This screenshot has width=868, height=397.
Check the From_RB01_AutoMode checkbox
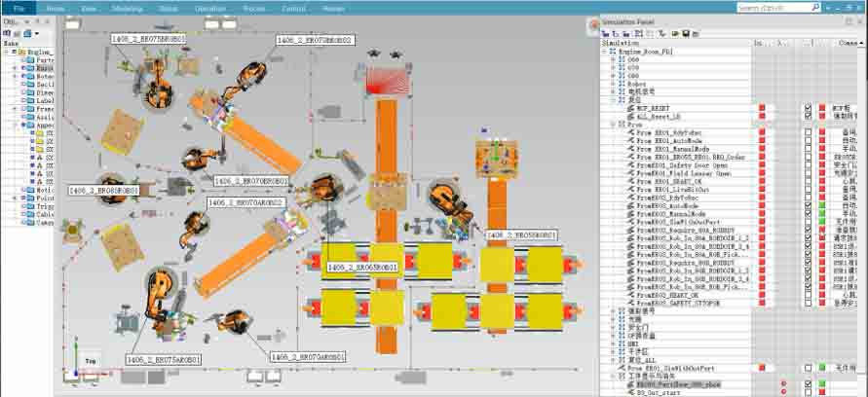coord(808,140)
